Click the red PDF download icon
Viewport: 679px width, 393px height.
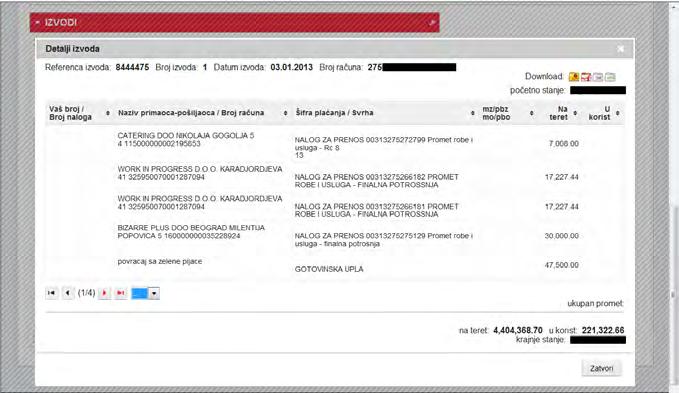(x=586, y=77)
